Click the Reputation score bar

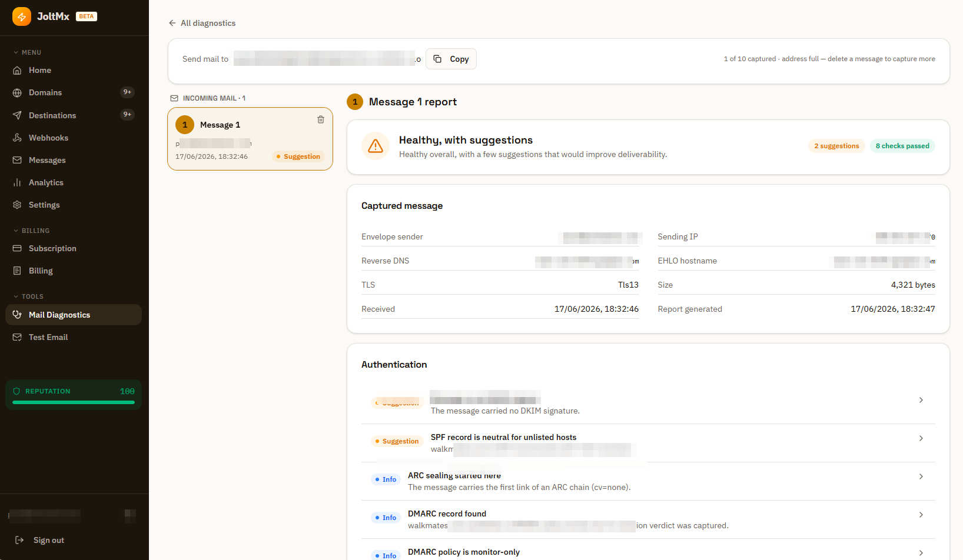[74, 402]
